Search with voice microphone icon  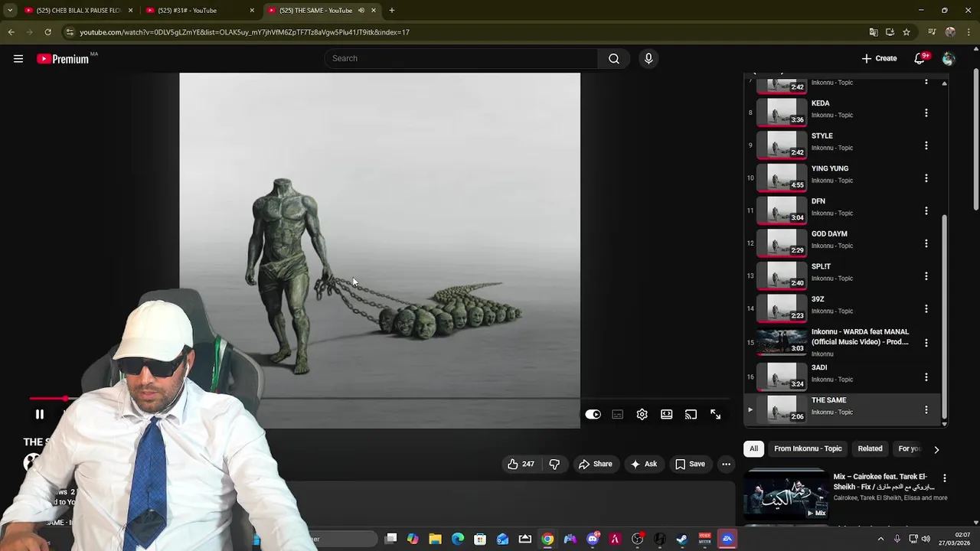[x=648, y=59]
